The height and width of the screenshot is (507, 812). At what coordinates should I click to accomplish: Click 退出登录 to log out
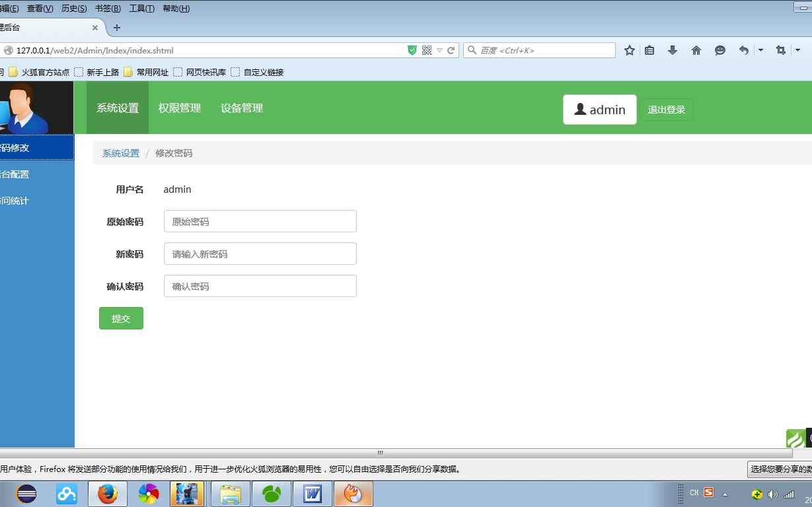click(667, 110)
